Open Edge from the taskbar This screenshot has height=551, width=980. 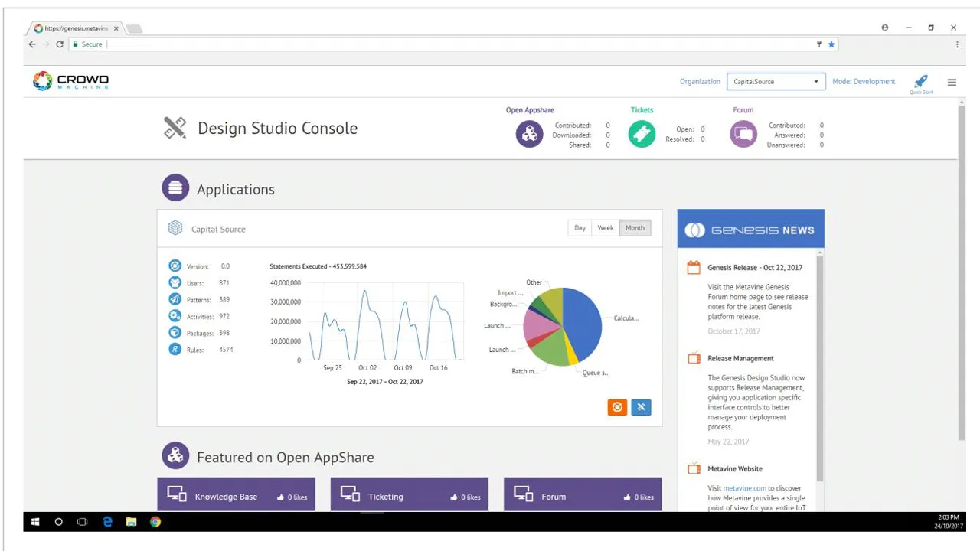click(107, 522)
